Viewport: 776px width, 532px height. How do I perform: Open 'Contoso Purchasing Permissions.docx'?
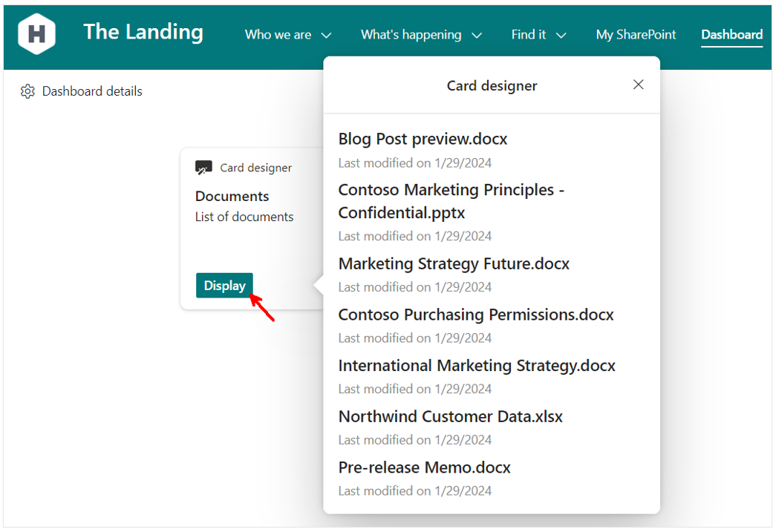tap(476, 315)
